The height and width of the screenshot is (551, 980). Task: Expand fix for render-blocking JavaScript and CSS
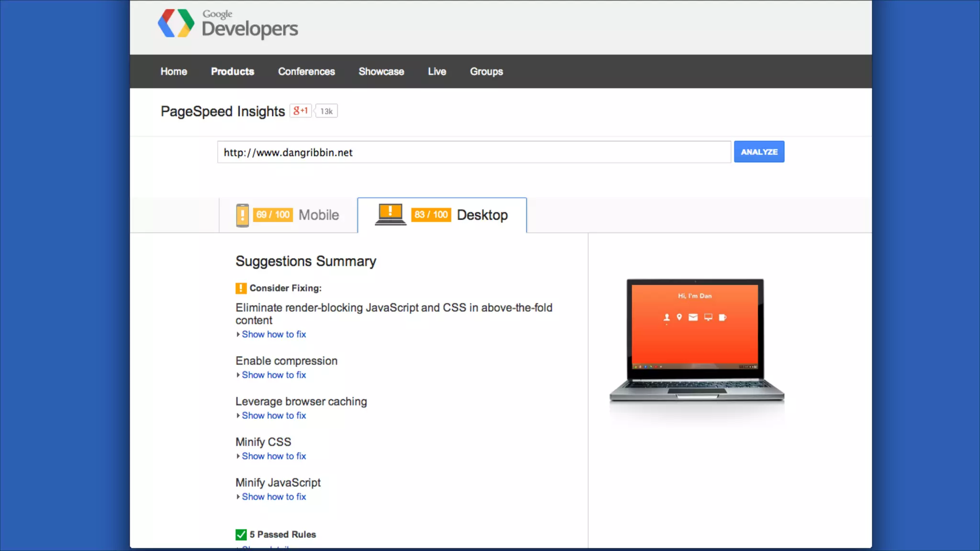(x=273, y=334)
